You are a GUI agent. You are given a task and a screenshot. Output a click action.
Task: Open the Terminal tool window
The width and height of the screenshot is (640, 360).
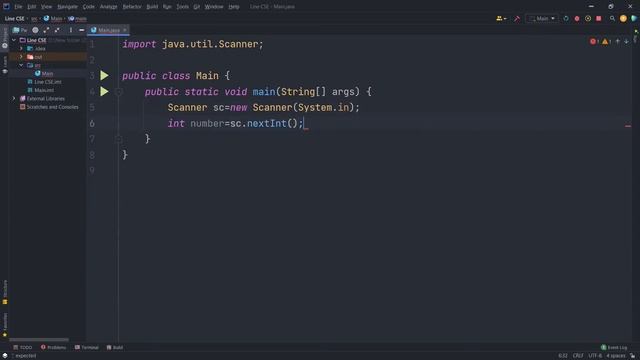87,347
